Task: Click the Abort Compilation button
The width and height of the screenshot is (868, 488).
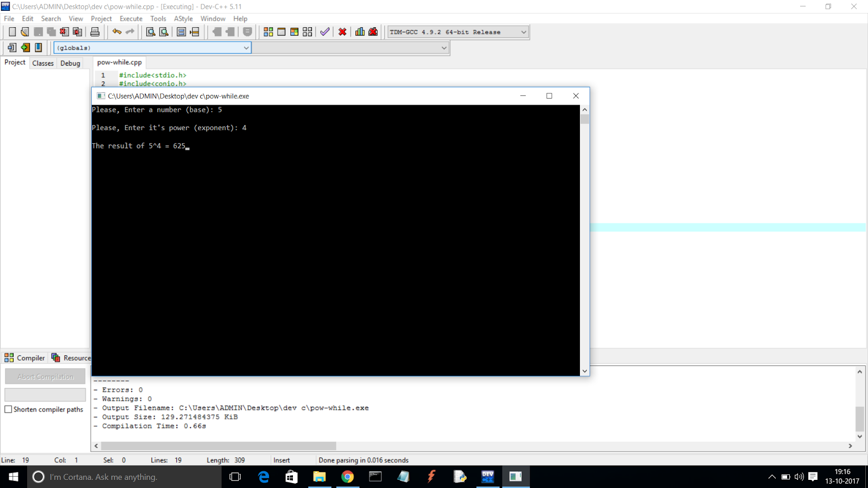Action: 45,376
